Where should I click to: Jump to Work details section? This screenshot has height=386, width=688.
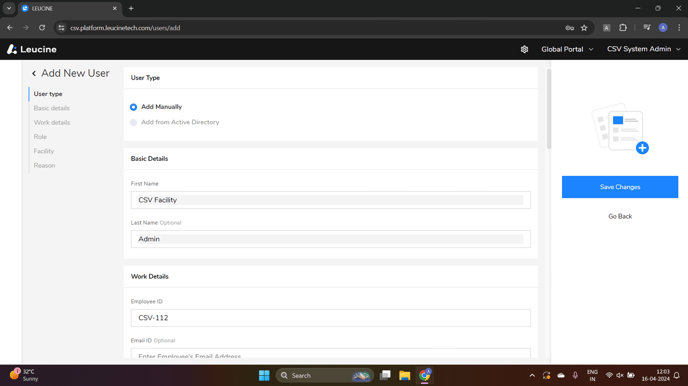coord(52,122)
